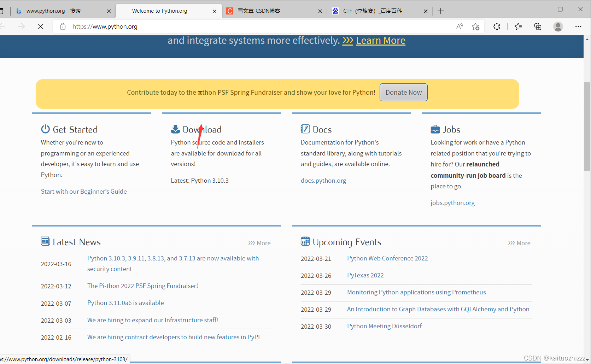Click the Upcoming Events calendar icon
The image size is (591, 364).
click(x=305, y=241)
